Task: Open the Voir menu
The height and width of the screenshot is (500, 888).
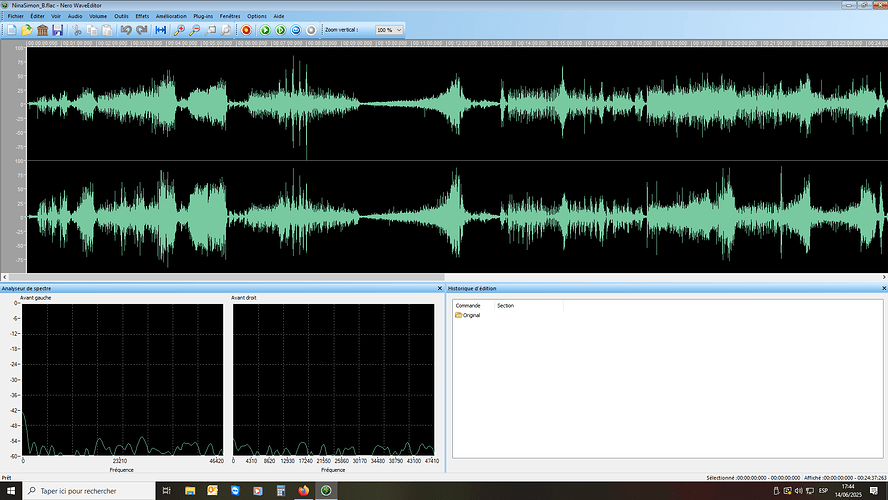Action: (x=56, y=16)
